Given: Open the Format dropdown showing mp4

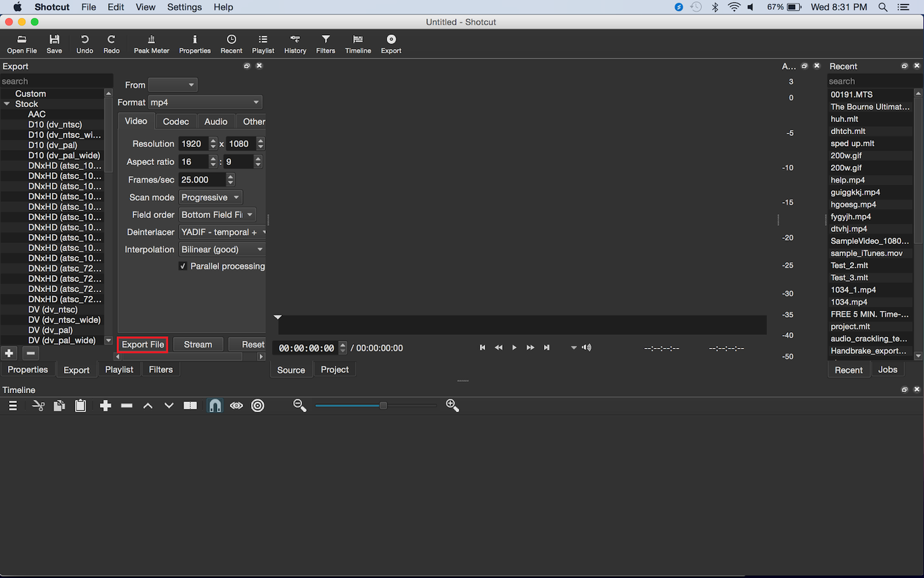Looking at the screenshot, I should pos(205,102).
